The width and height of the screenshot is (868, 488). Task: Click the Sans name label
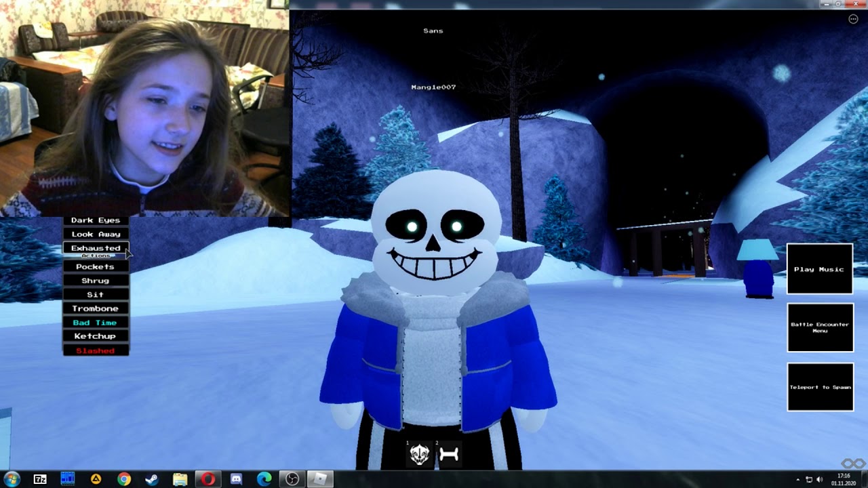pos(433,31)
